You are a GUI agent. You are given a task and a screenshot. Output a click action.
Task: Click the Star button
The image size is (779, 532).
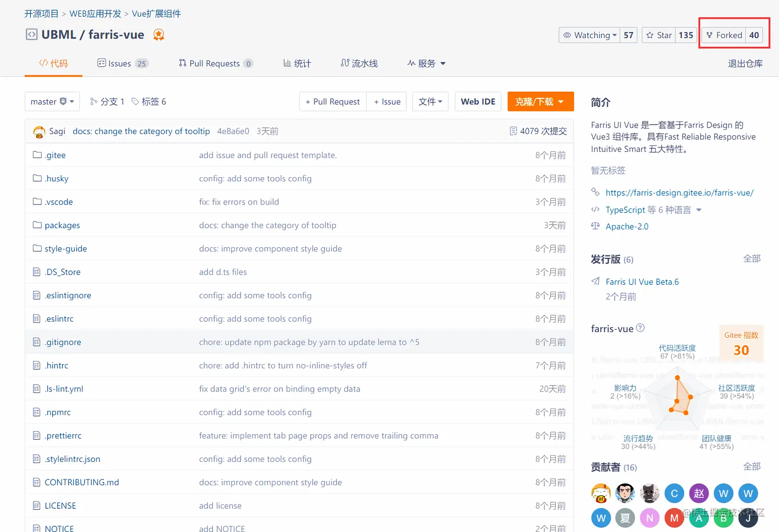point(658,35)
